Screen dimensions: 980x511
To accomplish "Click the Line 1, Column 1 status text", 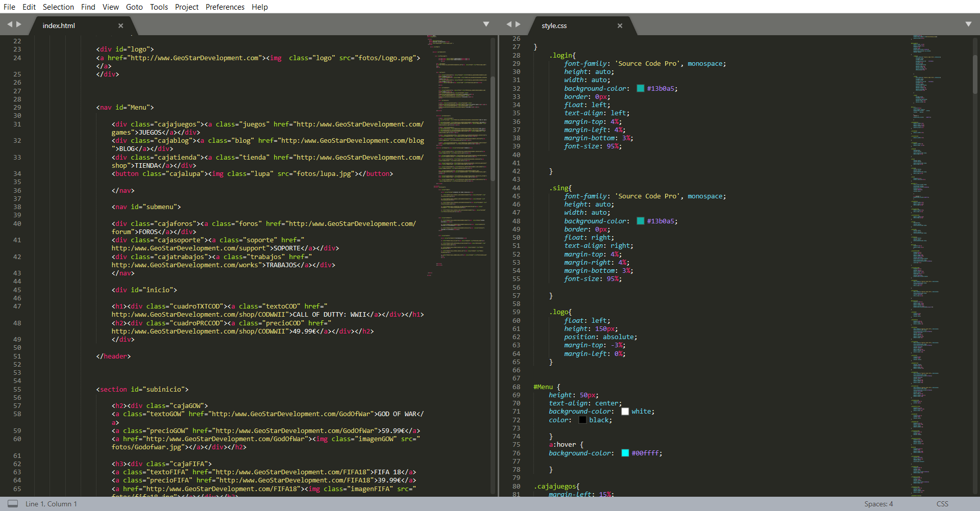I will [51, 504].
